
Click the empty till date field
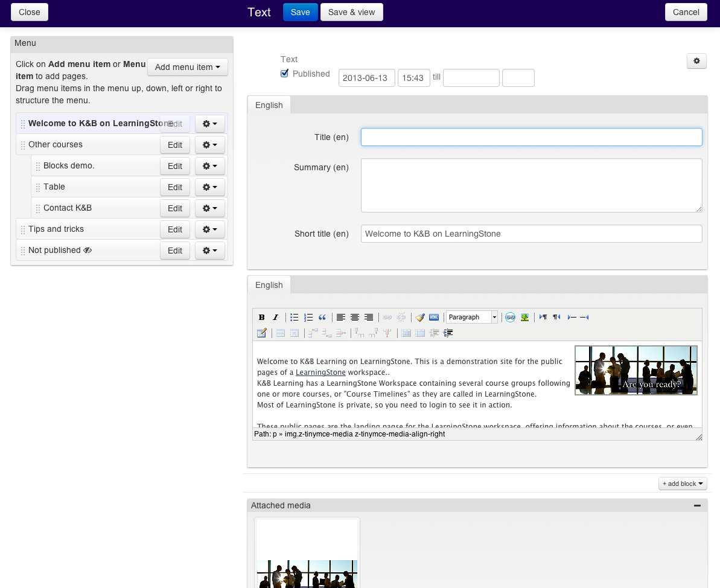click(x=471, y=78)
